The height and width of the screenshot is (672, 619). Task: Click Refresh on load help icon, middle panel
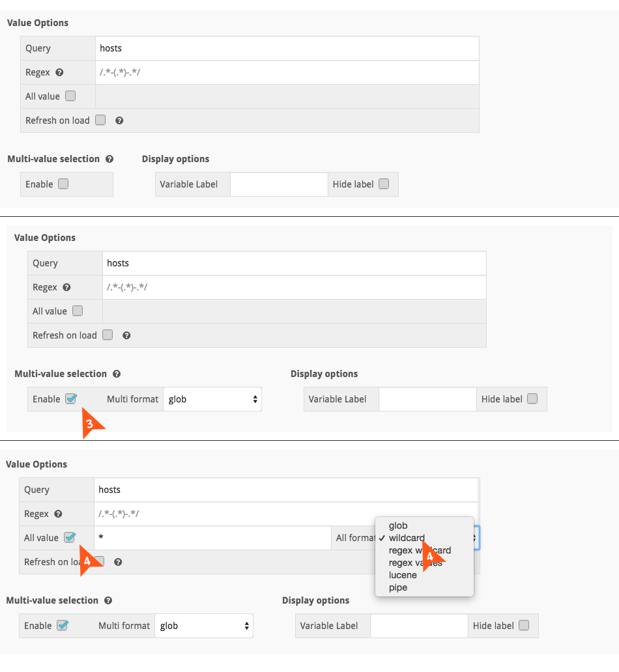click(x=126, y=335)
